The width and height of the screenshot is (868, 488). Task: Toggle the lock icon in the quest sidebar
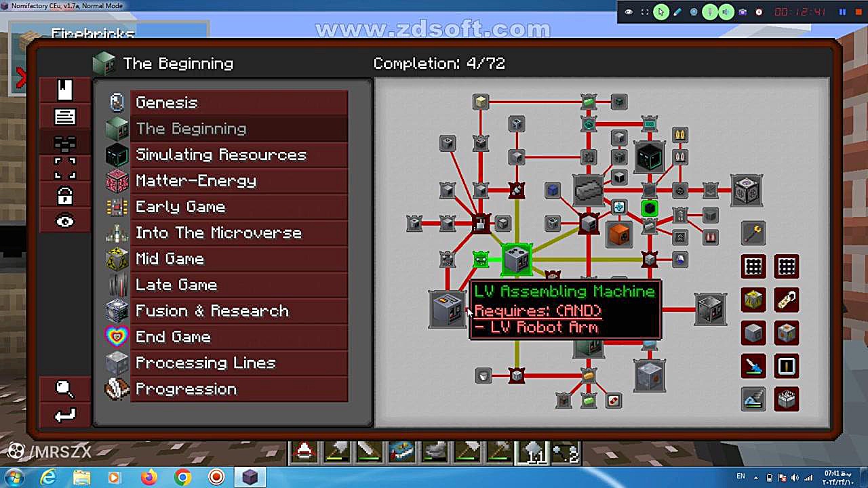pos(65,196)
